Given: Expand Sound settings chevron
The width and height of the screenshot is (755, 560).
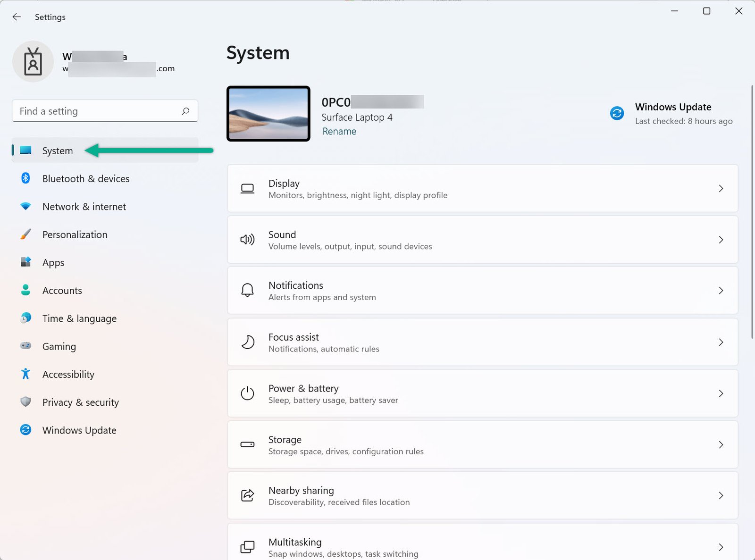Looking at the screenshot, I should tap(721, 240).
